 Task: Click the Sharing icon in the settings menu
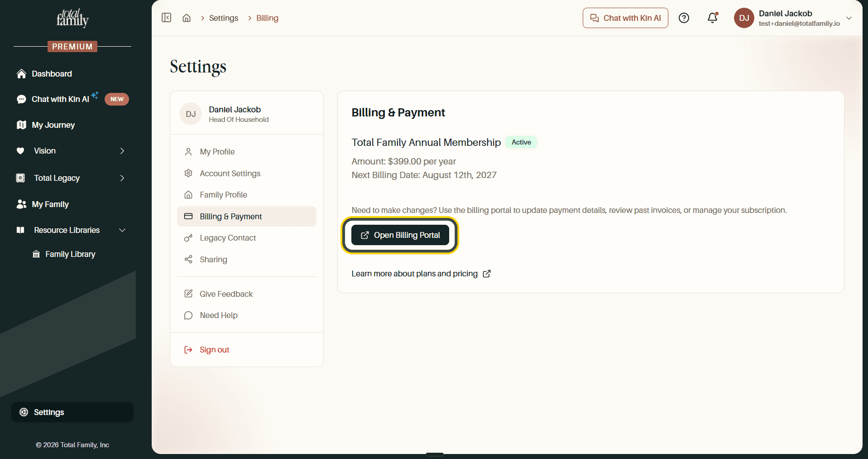(x=188, y=259)
